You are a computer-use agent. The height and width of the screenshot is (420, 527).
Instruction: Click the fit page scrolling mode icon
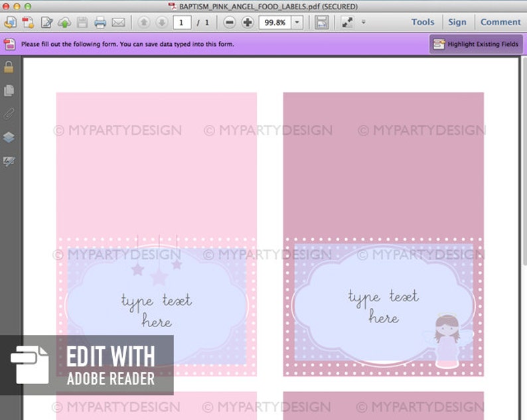[x=322, y=23]
